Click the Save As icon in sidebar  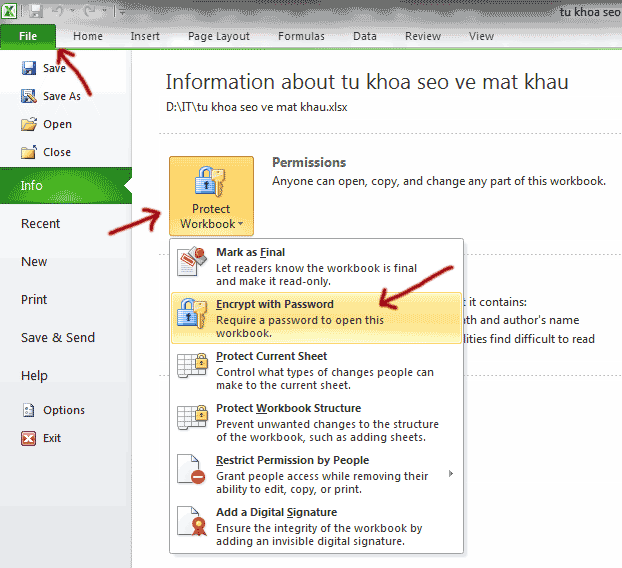click(x=29, y=96)
